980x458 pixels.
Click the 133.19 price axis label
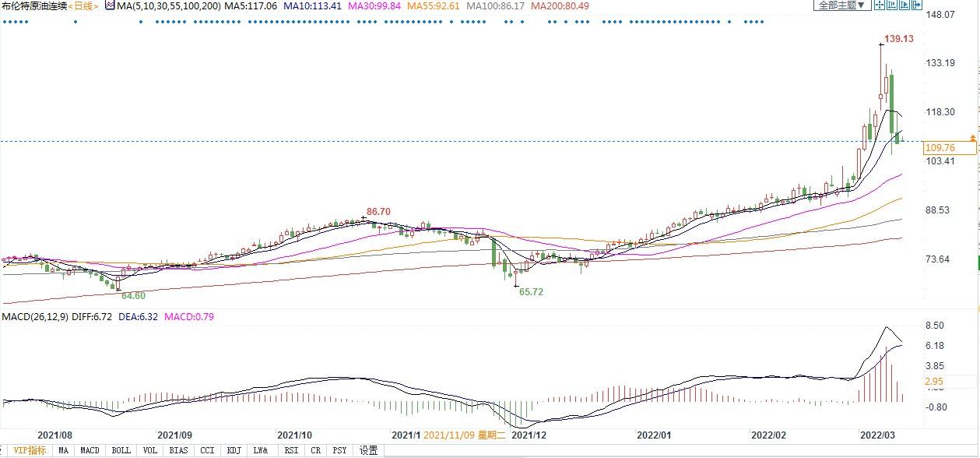[x=940, y=63]
